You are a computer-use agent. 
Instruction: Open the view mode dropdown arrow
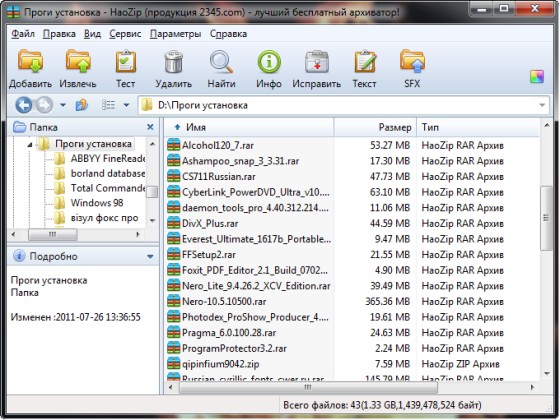126,105
